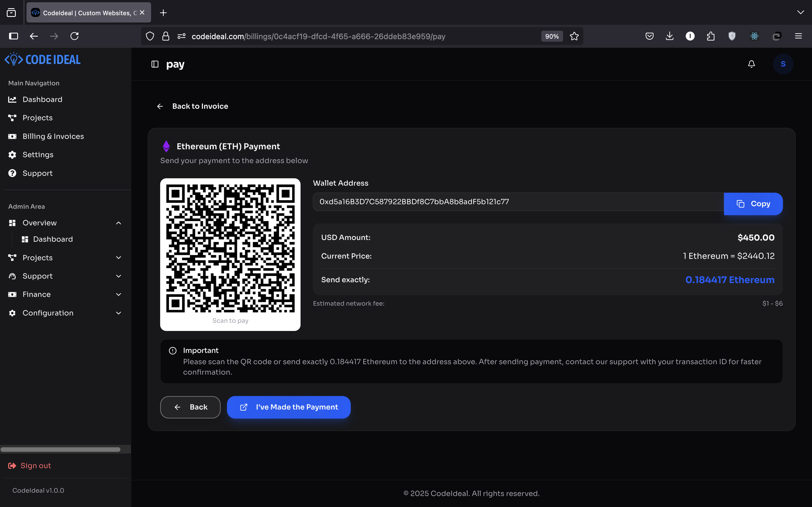Click the notification bell icon
812x507 pixels.
(x=751, y=64)
